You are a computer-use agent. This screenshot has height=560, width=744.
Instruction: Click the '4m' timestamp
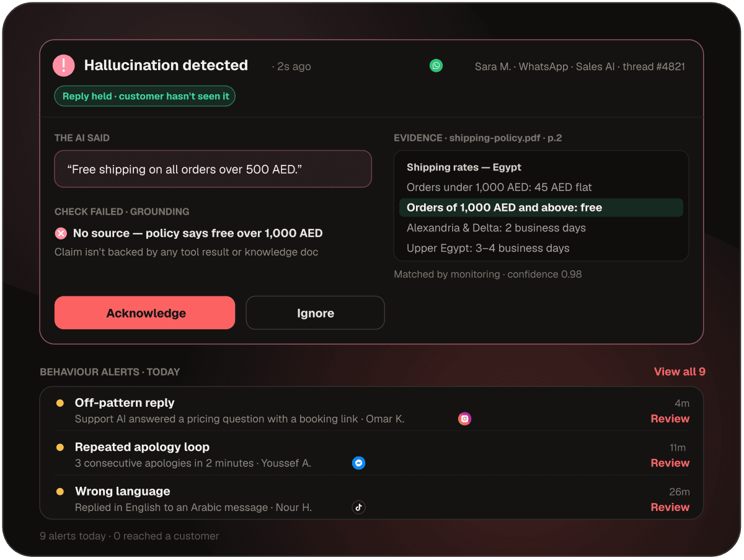(682, 403)
